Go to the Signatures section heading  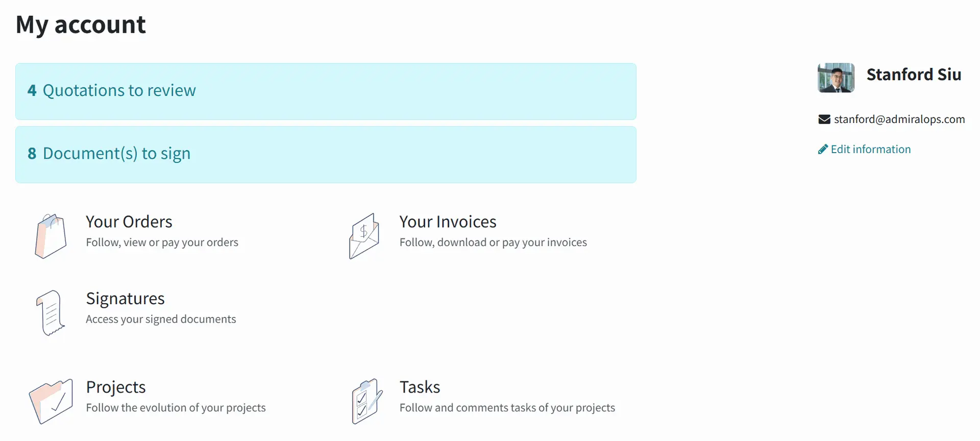[x=125, y=299]
